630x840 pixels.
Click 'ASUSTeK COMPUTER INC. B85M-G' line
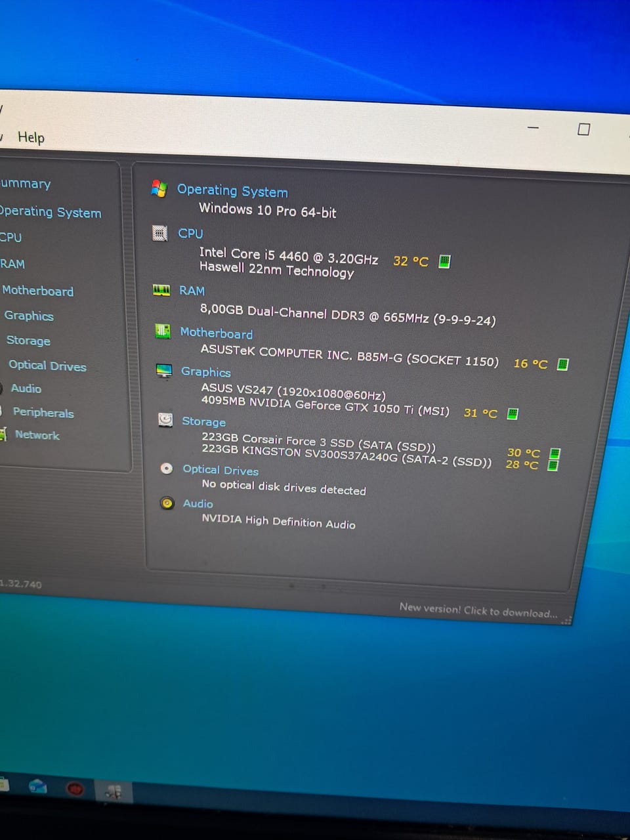point(349,355)
